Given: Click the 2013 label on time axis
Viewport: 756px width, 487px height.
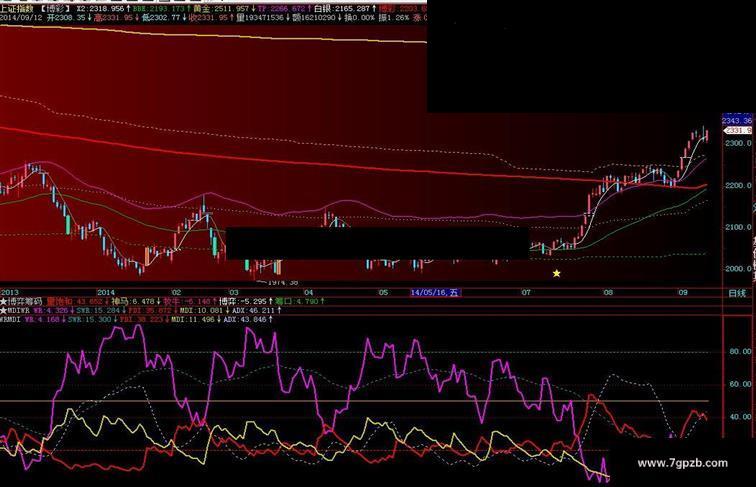Looking at the screenshot, I should (10, 292).
